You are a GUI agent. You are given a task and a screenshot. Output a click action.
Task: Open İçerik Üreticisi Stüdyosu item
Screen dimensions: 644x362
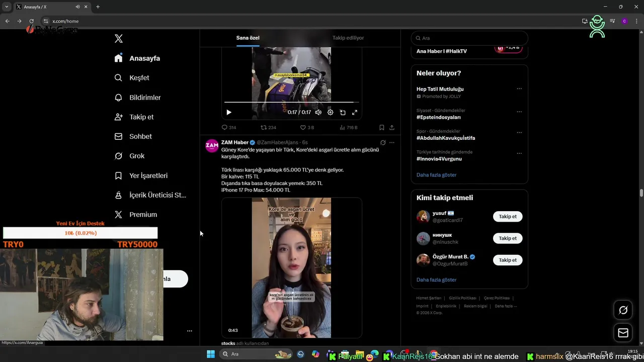point(150,195)
